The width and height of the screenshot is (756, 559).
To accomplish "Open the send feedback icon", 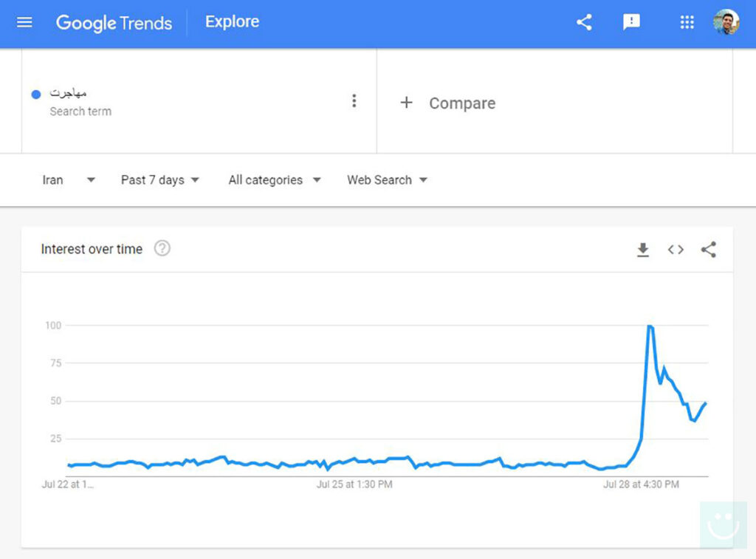I will tap(631, 22).
